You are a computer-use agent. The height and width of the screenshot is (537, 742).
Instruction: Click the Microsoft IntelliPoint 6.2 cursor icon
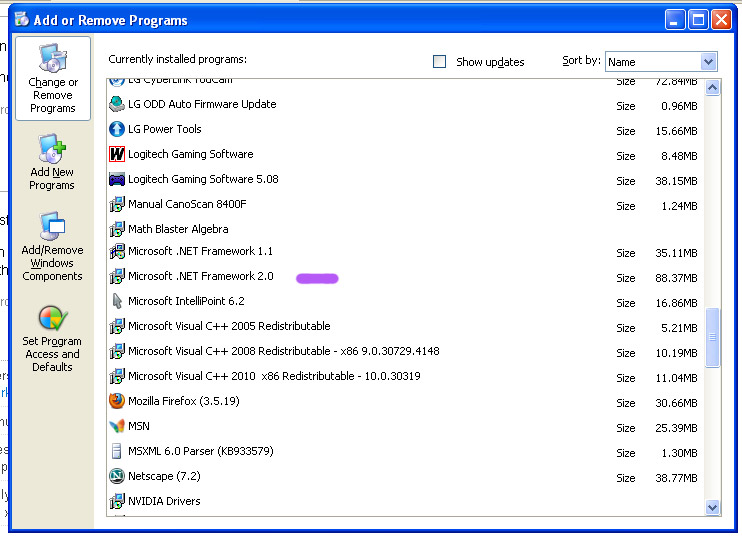click(116, 301)
